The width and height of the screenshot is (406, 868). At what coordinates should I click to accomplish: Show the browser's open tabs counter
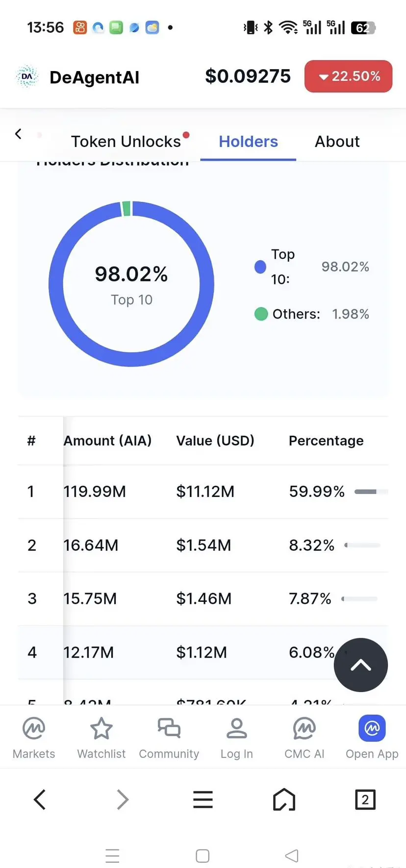365,799
